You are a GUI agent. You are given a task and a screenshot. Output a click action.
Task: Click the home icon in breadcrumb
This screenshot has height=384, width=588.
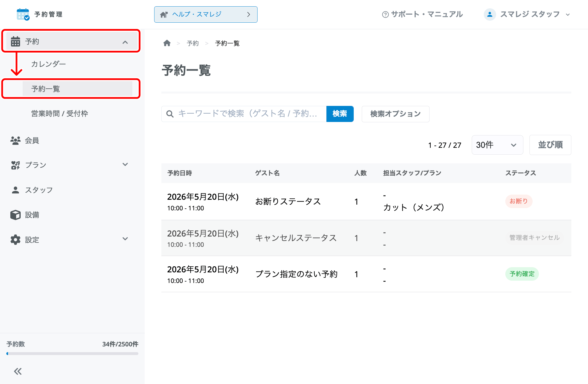tap(167, 43)
